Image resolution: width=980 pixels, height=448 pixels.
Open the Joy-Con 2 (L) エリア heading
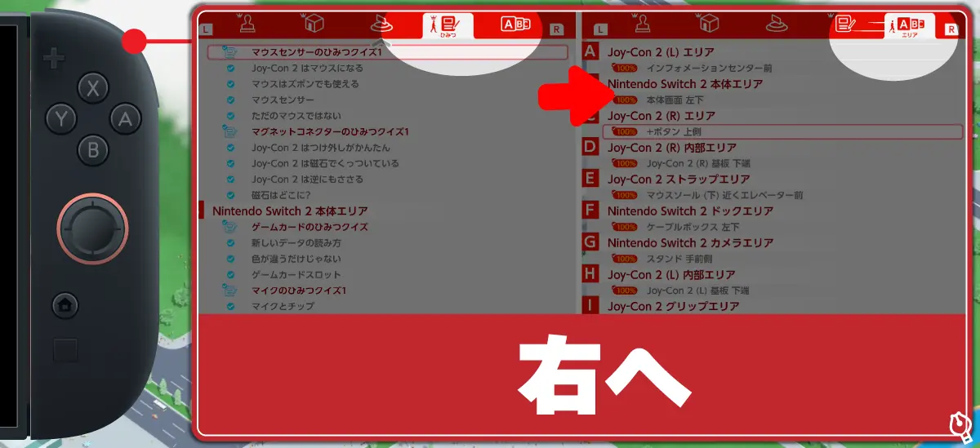point(661,52)
